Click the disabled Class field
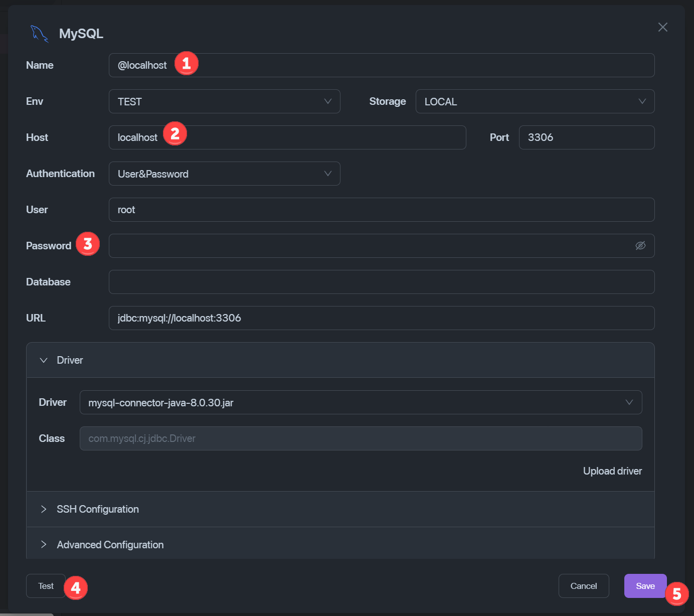694x616 pixels. tap(361, 438)
